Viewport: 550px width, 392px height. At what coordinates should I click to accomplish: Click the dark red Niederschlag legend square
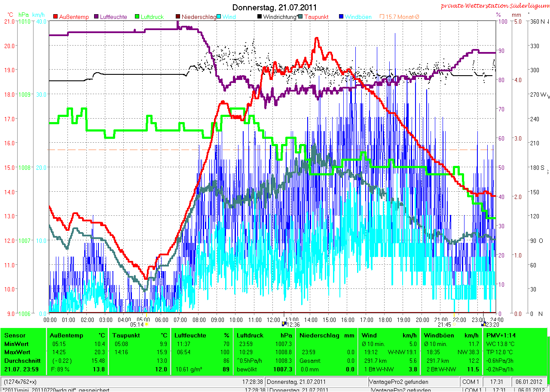(x=178, y=17)
